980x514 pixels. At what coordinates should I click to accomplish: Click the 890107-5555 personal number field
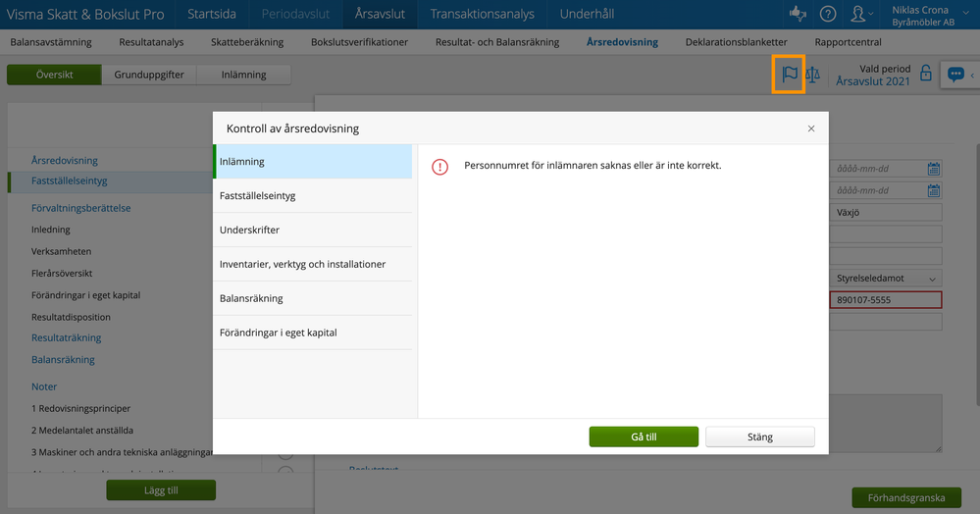pyautogui.click(x=885, y=300)
